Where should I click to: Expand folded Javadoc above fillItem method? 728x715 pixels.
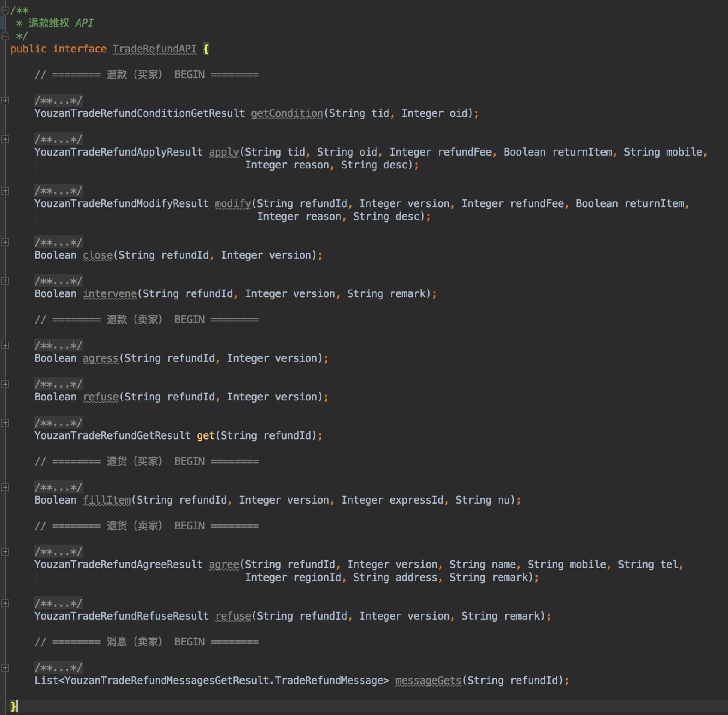click(x=5, y=487)
